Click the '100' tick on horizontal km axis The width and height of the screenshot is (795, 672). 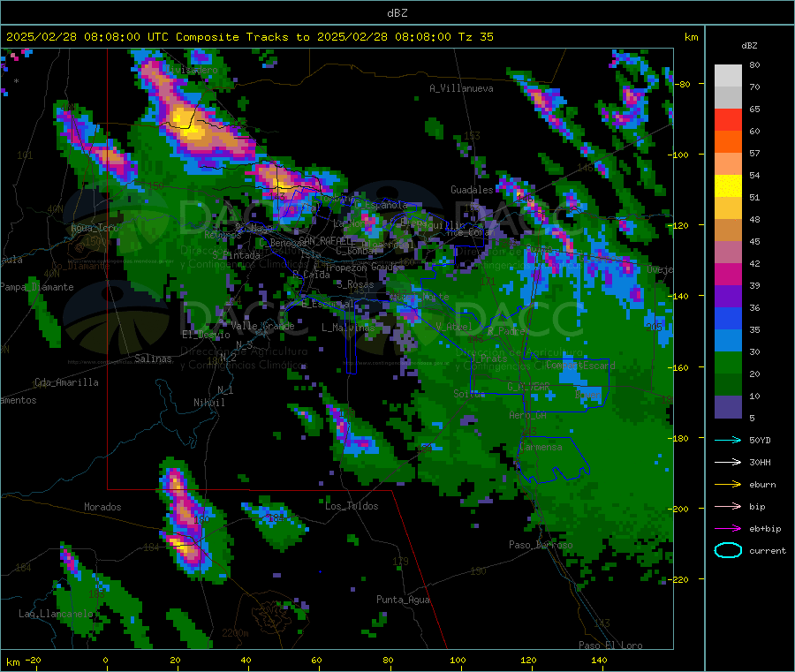(x=458, y=660)
